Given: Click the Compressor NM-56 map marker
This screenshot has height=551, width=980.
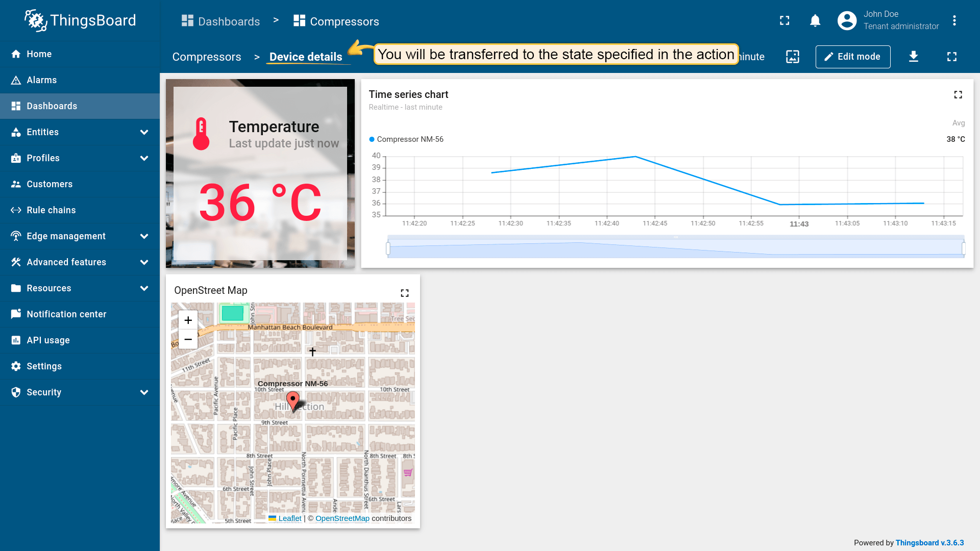Looking at the screenshot, I should 293,400.
